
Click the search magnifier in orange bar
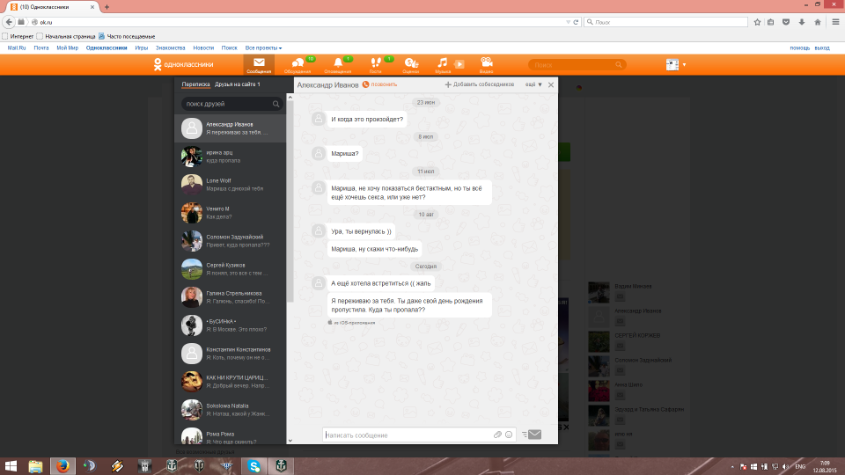(x=619, y=65)
